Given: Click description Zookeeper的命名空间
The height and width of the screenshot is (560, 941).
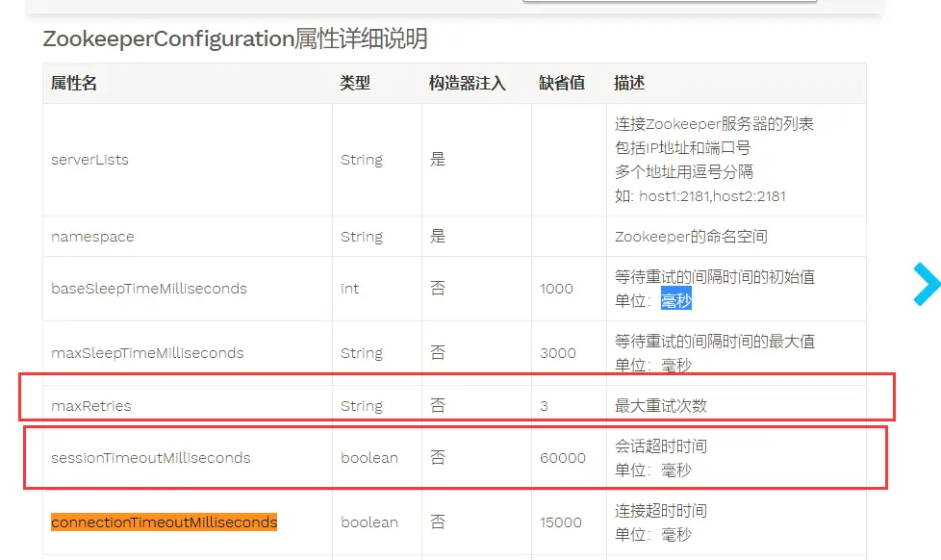Looking at the screenshot, I should click(691, 237).
